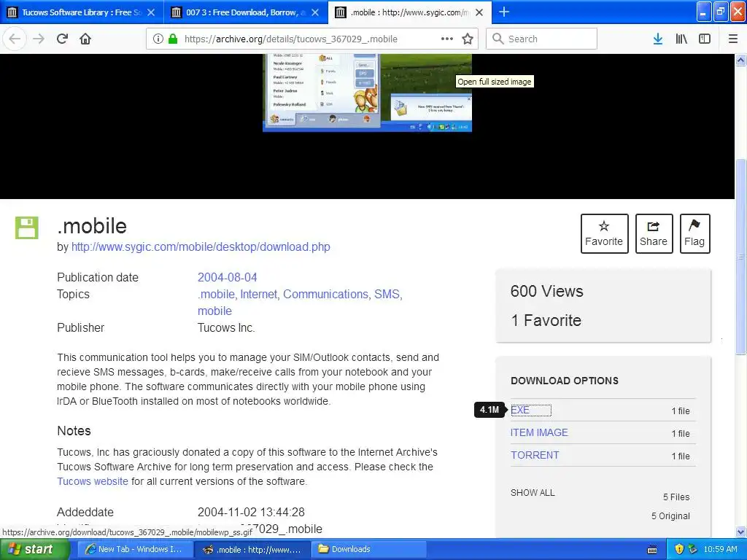Open the Firefox hamburger menu
Viewport: 747px width, 560px height.
click(x=733, y=39)
